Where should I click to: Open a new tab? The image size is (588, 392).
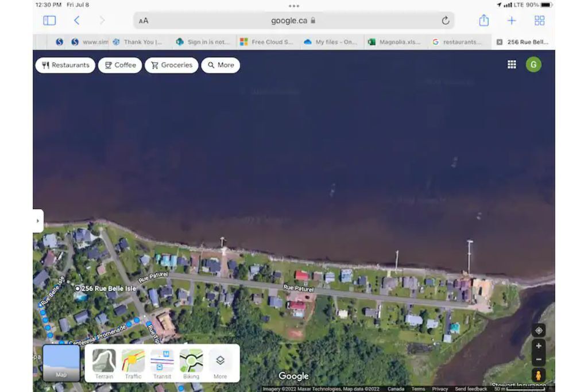point(512,21)
